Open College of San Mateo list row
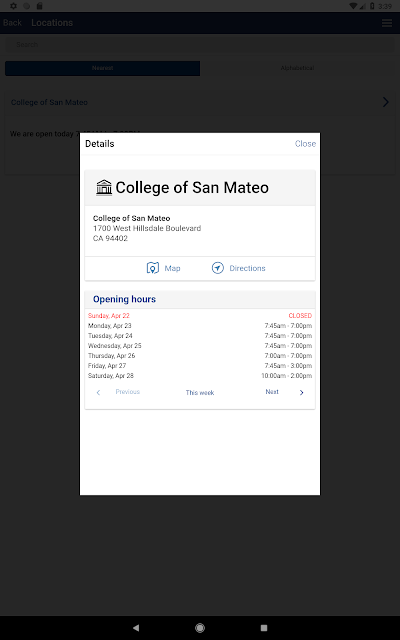This screenshot has width=400, height=640. point(200,102)
